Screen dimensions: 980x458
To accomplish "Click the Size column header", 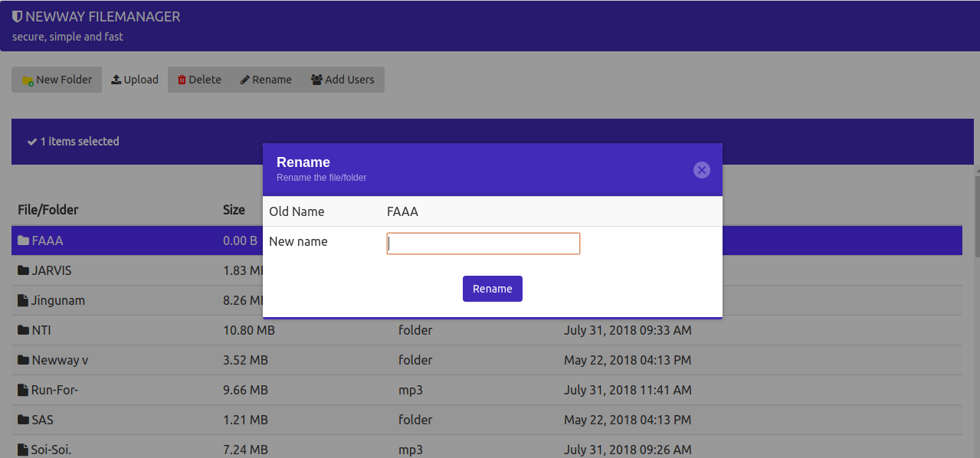I will pyautogui.click(x=234, y=210).
